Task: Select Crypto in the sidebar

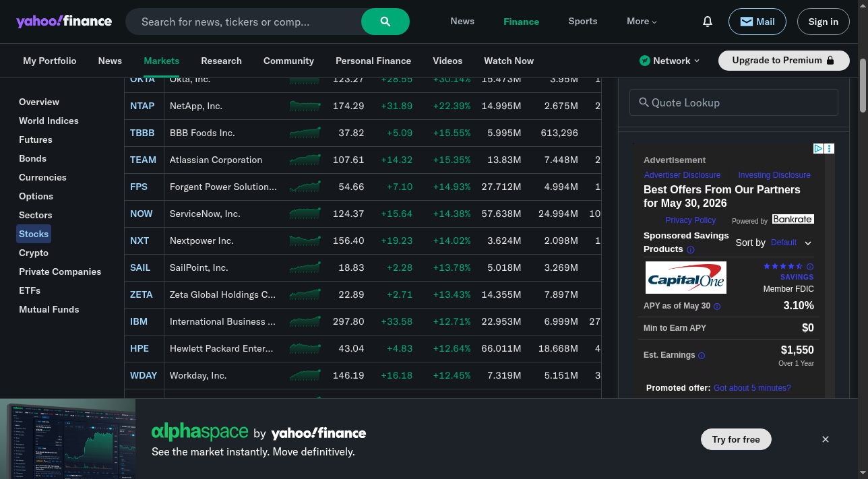Action: pyautogui.click(x=34, y=253)
